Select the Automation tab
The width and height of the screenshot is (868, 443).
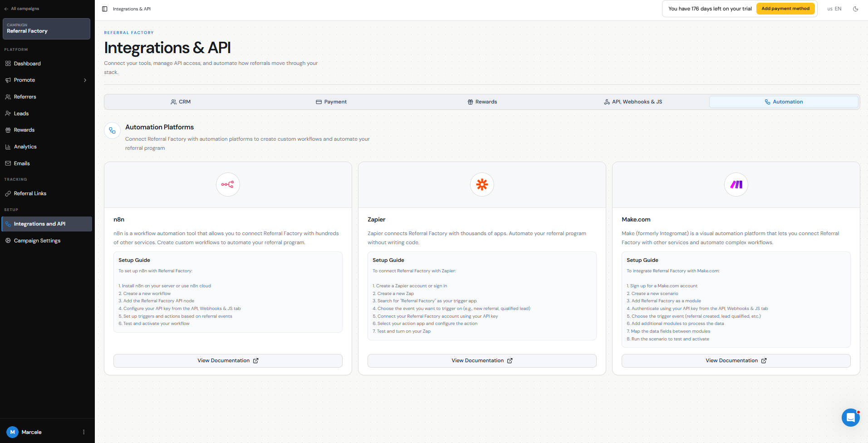(784, 102)
